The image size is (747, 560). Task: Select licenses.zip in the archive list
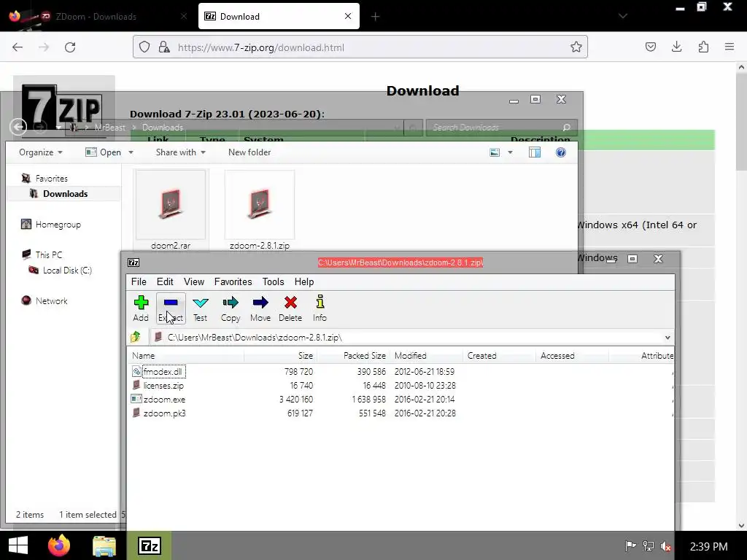(x=163, y=385)
